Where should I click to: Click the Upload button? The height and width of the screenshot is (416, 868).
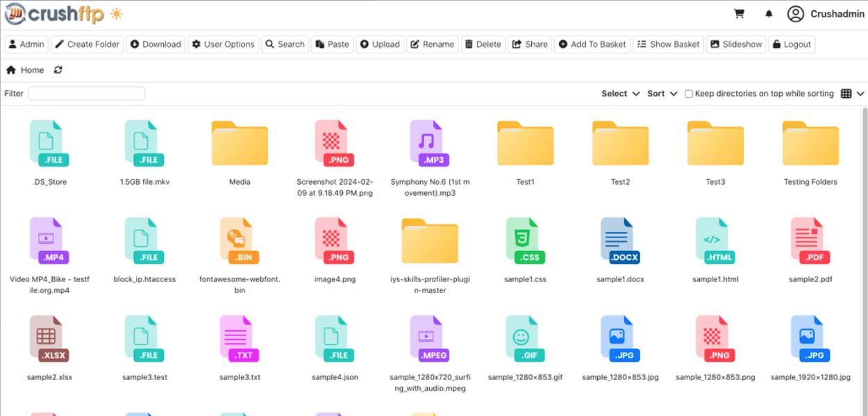tap(380, 44)
